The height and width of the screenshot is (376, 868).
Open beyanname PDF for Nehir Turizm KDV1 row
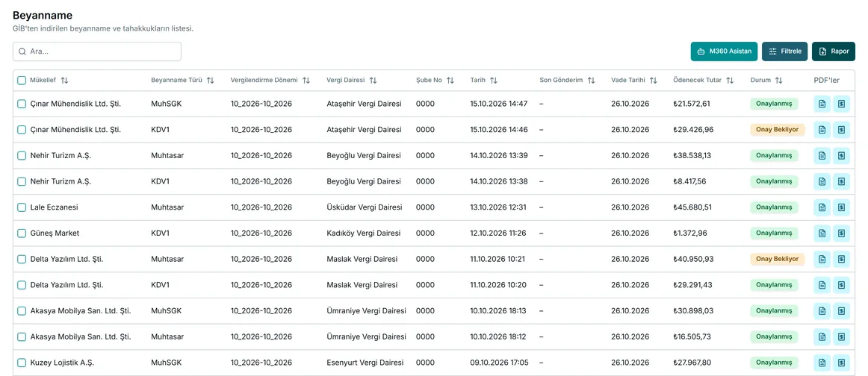coord(822,181)
